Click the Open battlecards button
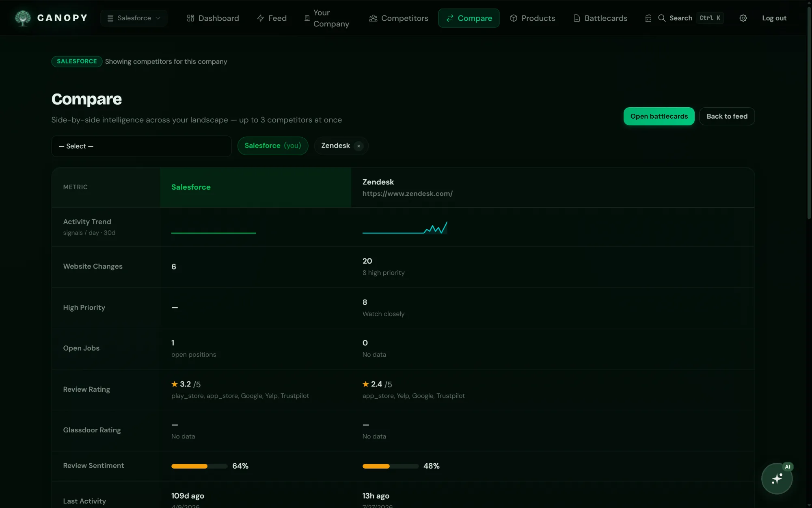Screen dimensions: 812x508 coord(659,116)
